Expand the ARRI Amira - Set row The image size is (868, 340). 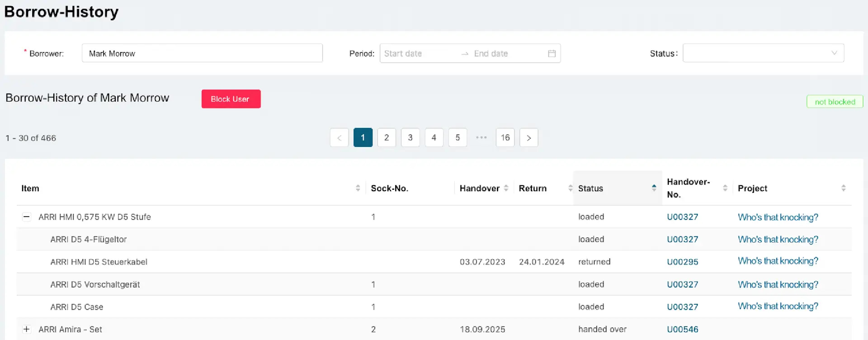(x=27, y=329)
